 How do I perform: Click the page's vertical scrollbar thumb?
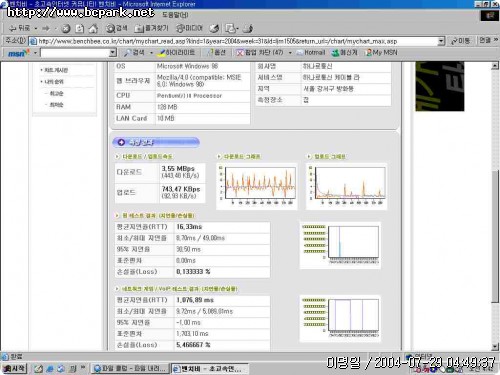(495, 236)
